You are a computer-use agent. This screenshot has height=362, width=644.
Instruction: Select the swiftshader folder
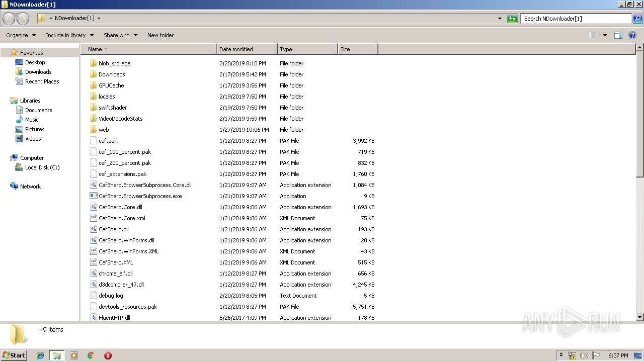113,108
